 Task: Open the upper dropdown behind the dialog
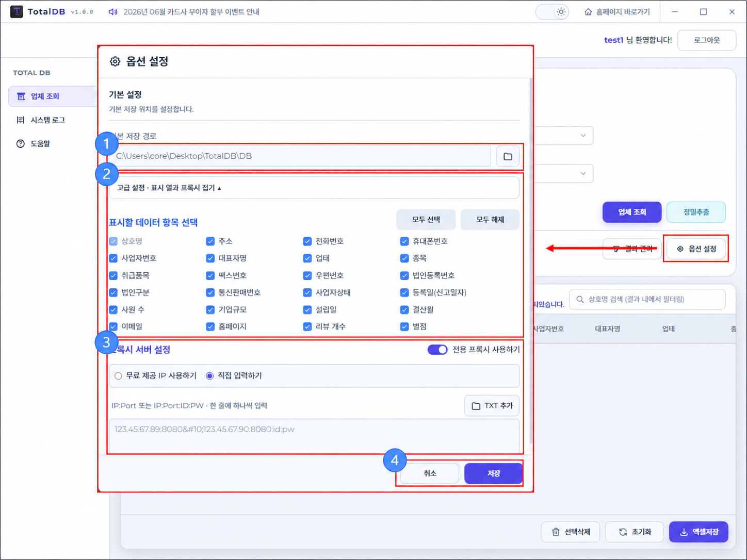pyautogui.click(x=563, y=136)
